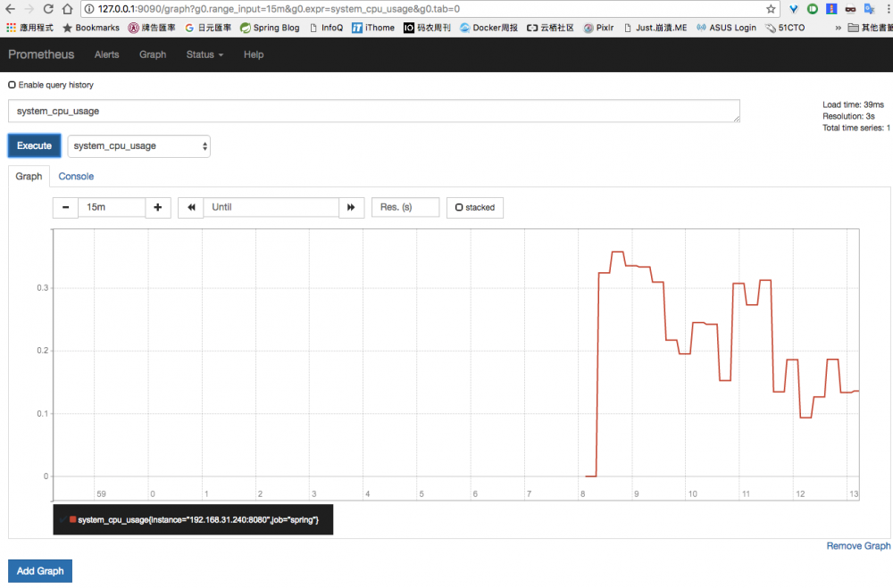The height and width of the screenshot is (588, 893).
Task: Click Add Graph button
Action: tap(40, 571)
